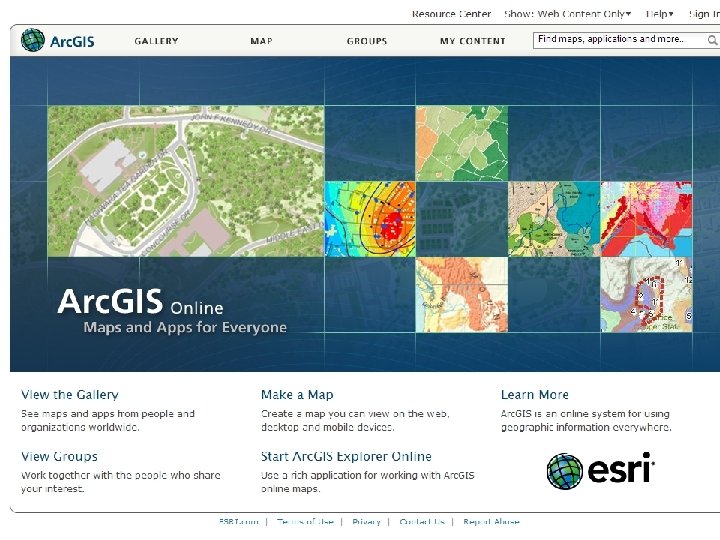The height and width of the screenshot is (540, 720).
Task: Click the ESRI.com footer link
Action: coord(239,522)
